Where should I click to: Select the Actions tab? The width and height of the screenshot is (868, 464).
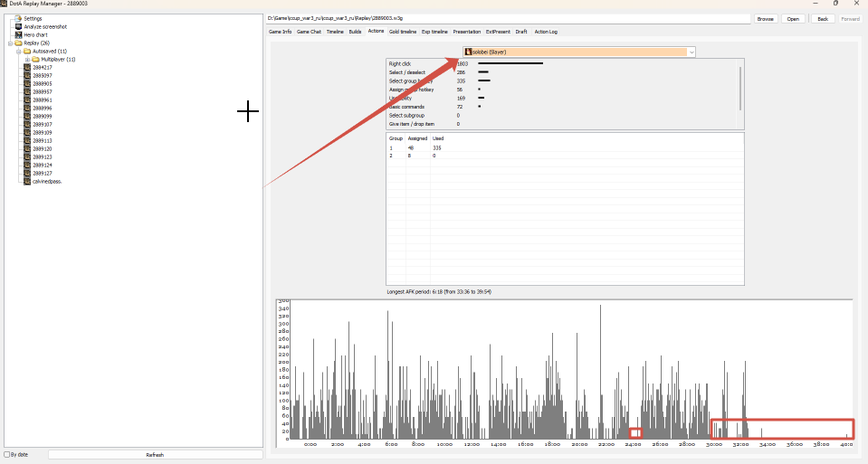click(x=376, y=31)
